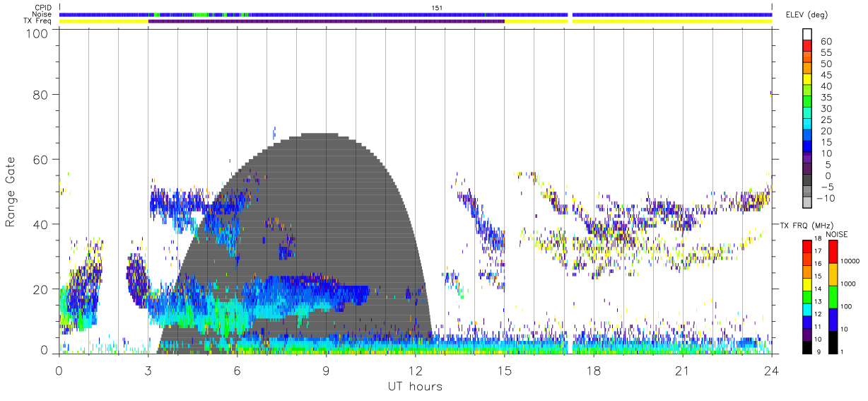Click the '1000' label on the NOISE colorbar
The image size is (868, 401).
(849, 284)
